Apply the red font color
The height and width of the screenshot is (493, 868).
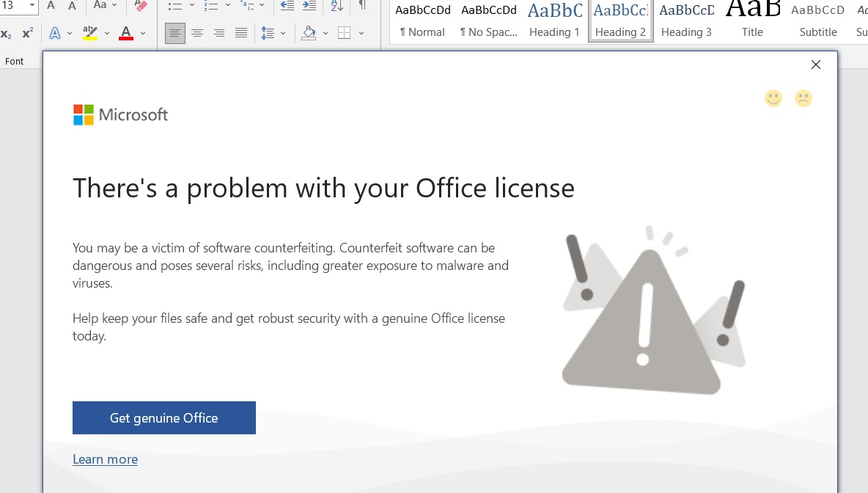[x=126, y=33]
